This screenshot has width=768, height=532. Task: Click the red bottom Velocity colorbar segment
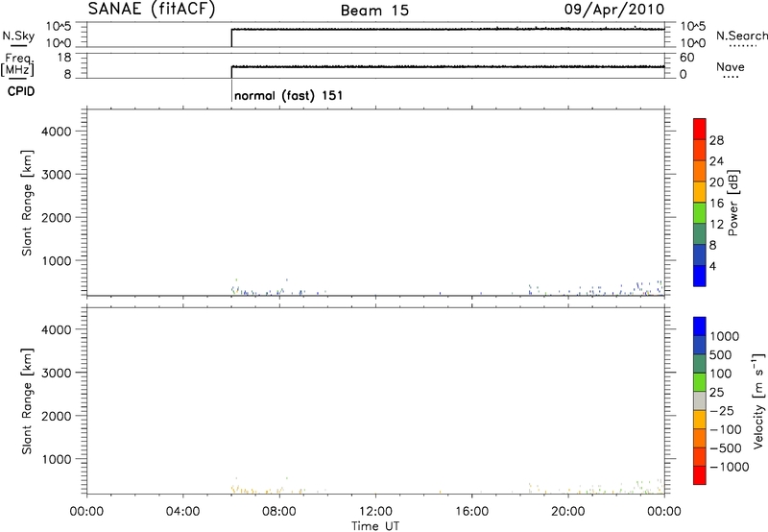coord(700,475)
